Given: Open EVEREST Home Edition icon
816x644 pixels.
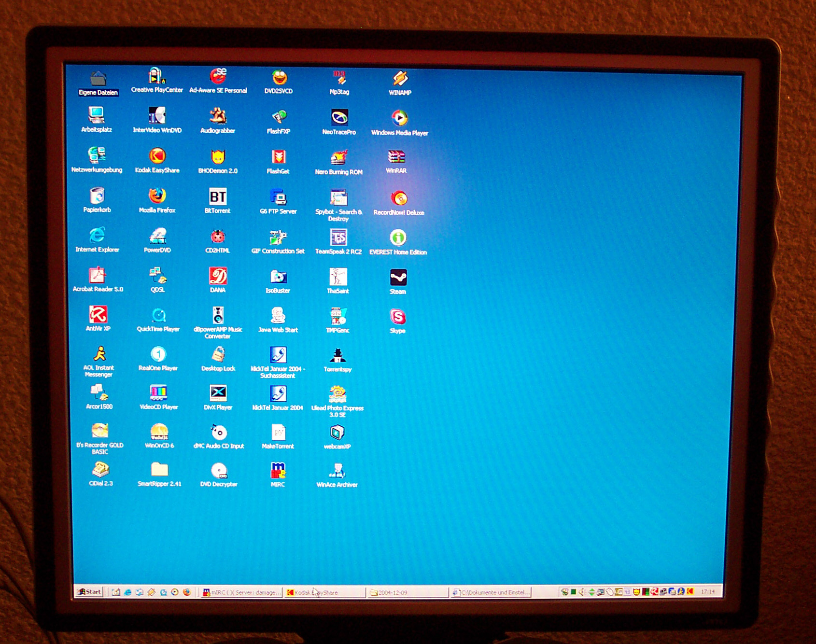Looking at the screenshot, I should click(398, 238).
